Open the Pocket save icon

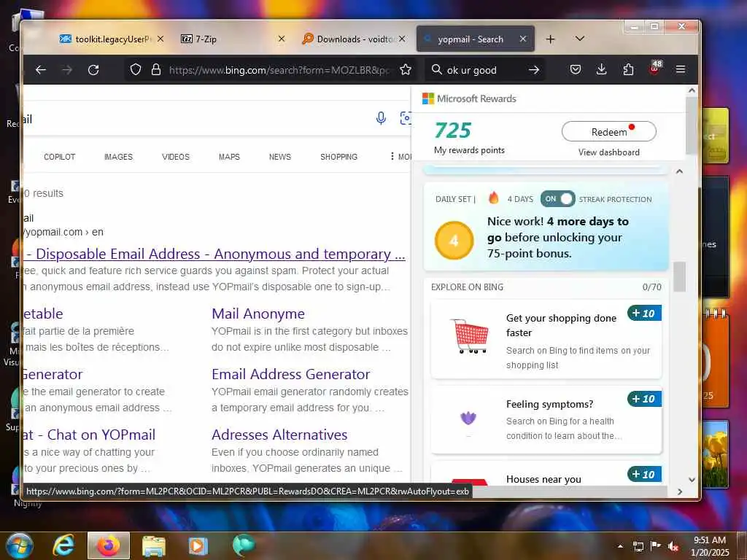coord(576,70)
